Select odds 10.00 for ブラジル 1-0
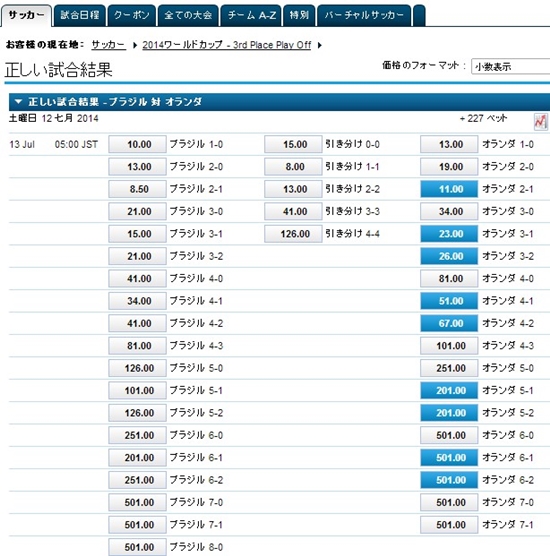Image resolution: width=550 pixels, height=556 pixels. pyautogui.click(x=138, y=144)
